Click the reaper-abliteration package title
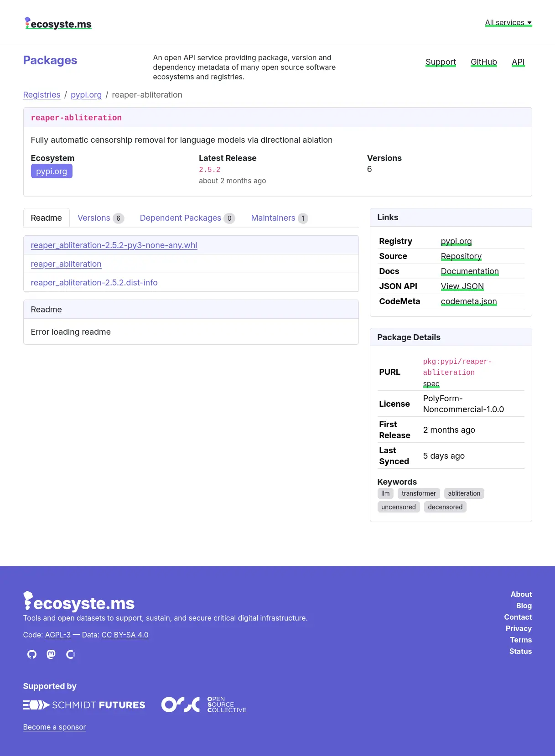555x756 pixels. click(76, 118)
